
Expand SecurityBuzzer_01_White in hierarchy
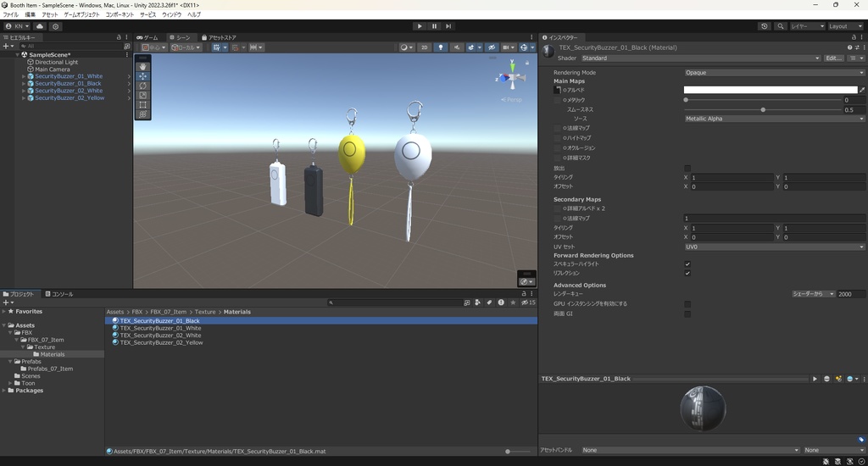tap(24, 76)
